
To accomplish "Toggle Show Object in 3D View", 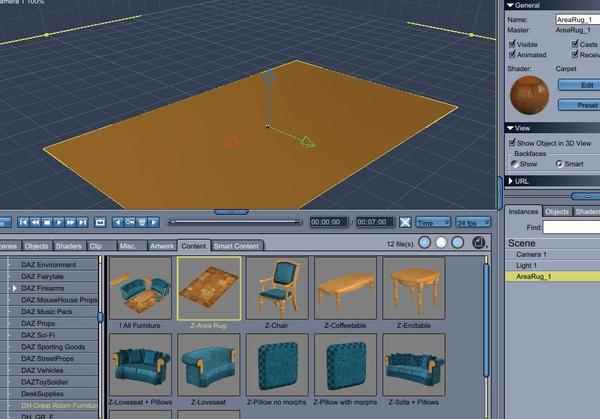I will [x=512, y=143].
